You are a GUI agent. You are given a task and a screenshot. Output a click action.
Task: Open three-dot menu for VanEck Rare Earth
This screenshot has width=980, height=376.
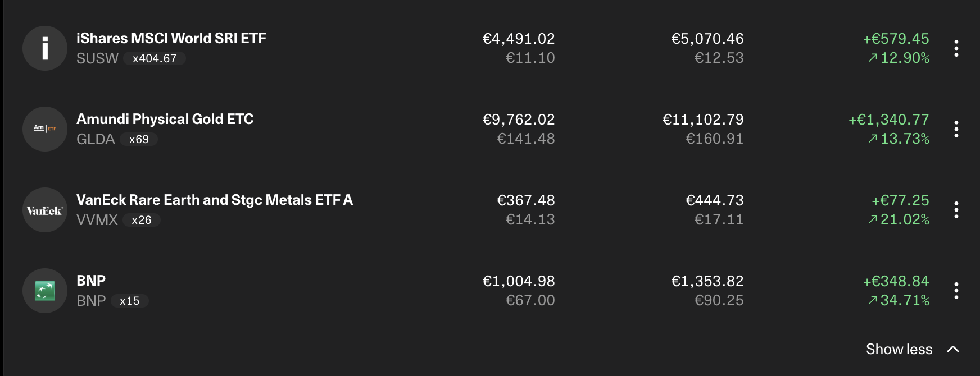click(x=956, y=210)
